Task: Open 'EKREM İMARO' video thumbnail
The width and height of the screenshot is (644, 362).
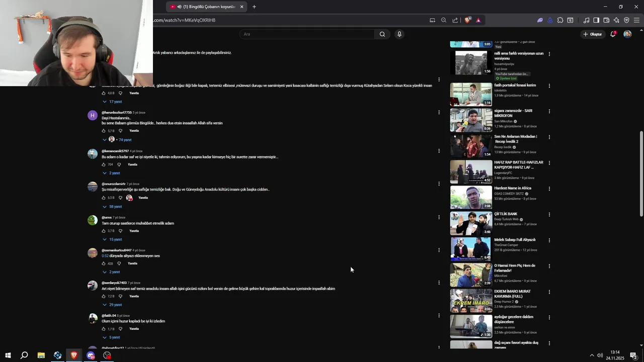Action: click(x=471, y=301)
